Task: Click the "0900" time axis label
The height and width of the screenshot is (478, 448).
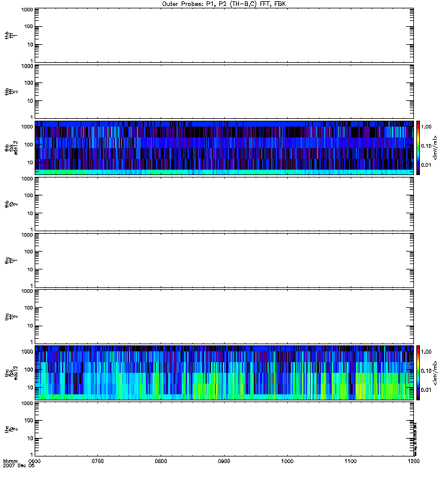Action: (x=224, y=461)
